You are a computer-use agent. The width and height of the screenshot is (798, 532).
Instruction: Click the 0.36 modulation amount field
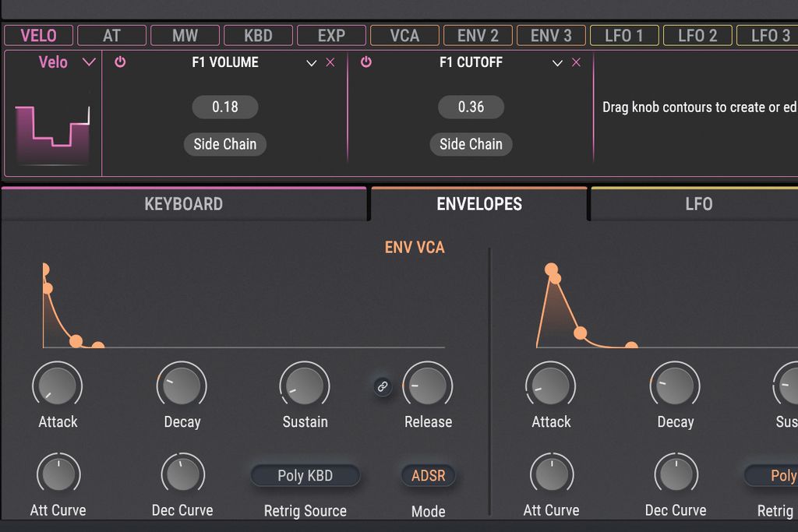[471, 107]
